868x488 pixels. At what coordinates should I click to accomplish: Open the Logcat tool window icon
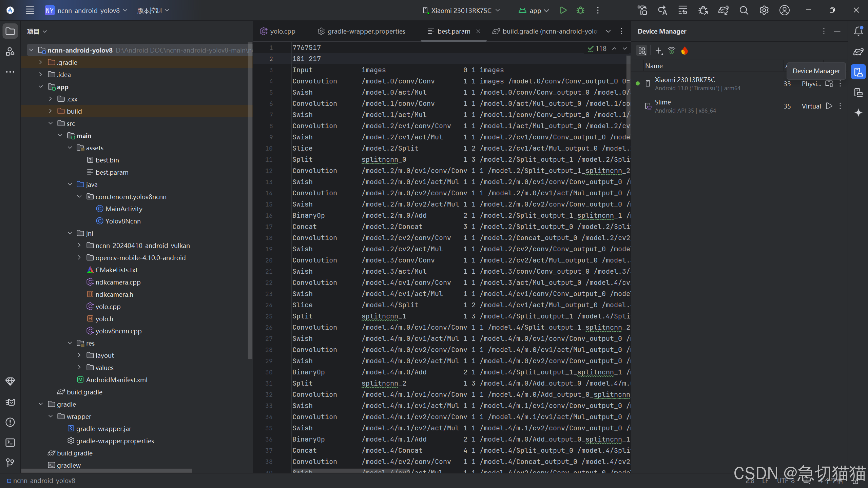click(10, 402)
